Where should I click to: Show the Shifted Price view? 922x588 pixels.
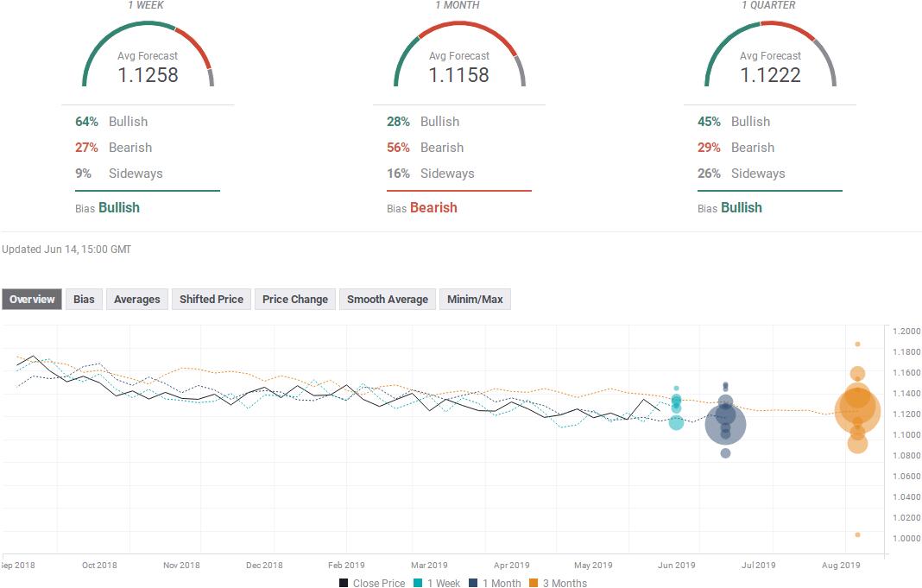212,300
